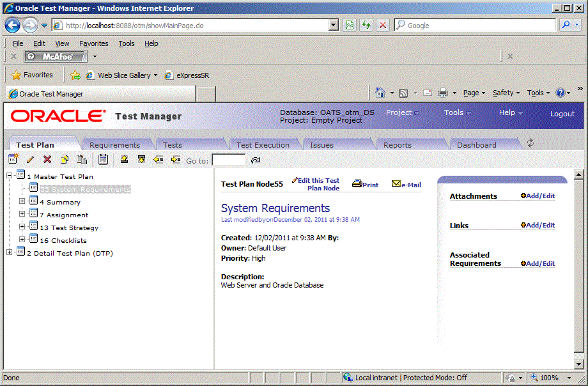Image resolution: width=588 pixels, height=386 pixels.
Task: Click the Google search magnifier button
Action: click(566, 25)
